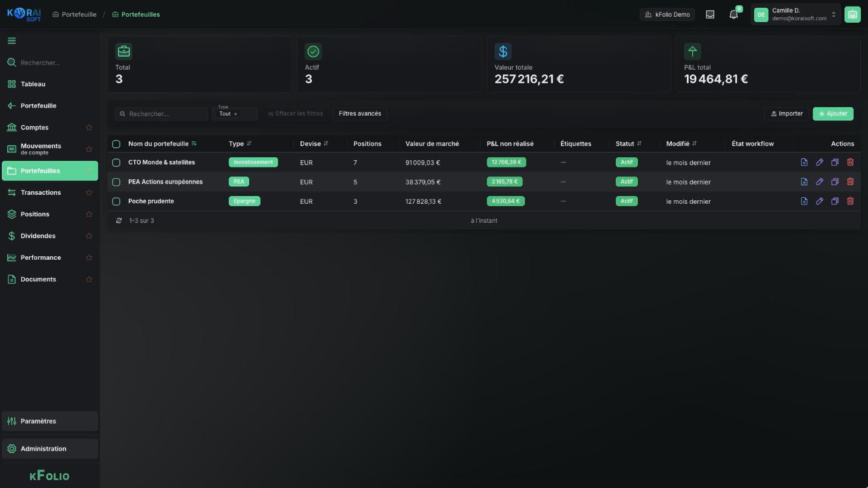This screenshot has height=488, width=868.
Task: View details document icon for CTO Monde & satellites
Action: pos(804,162)
